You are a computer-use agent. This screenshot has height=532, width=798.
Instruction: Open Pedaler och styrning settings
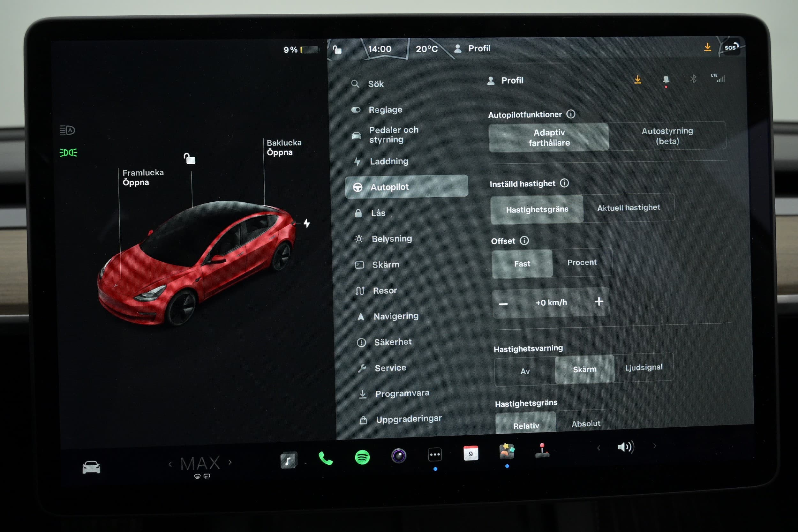click(385, 135)
